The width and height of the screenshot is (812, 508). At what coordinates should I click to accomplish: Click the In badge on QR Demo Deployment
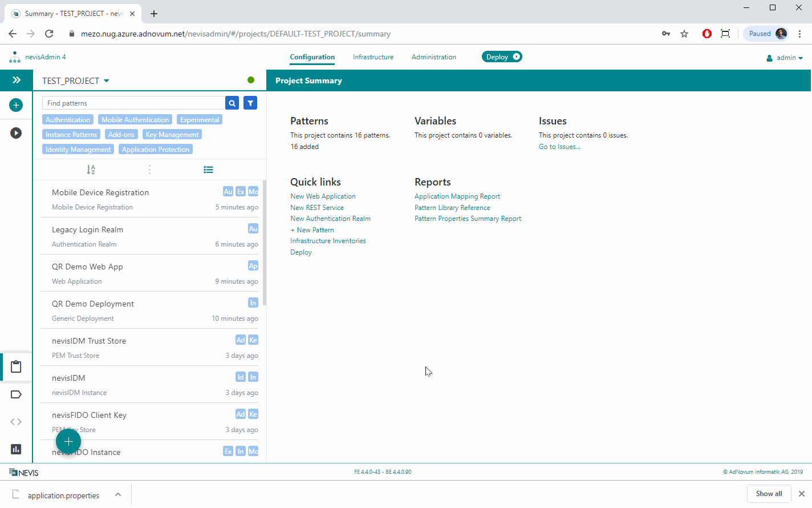tap(253, 303)
